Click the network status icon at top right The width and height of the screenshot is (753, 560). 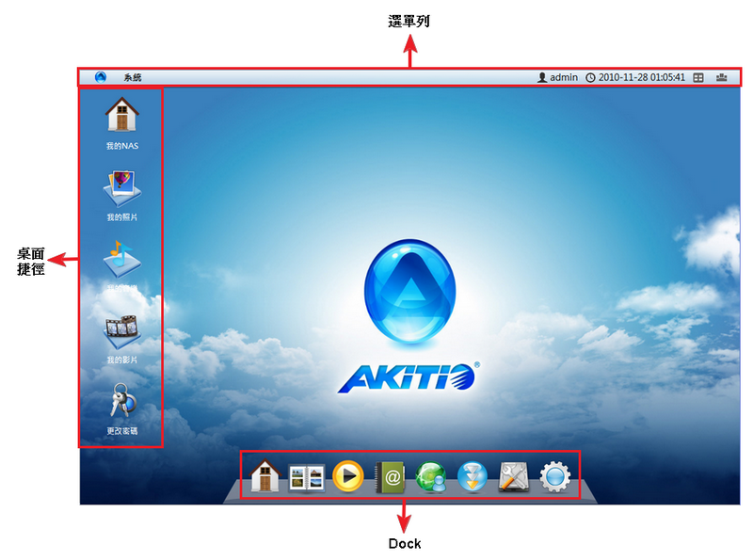pyautogui.click(x=723, y=77)
